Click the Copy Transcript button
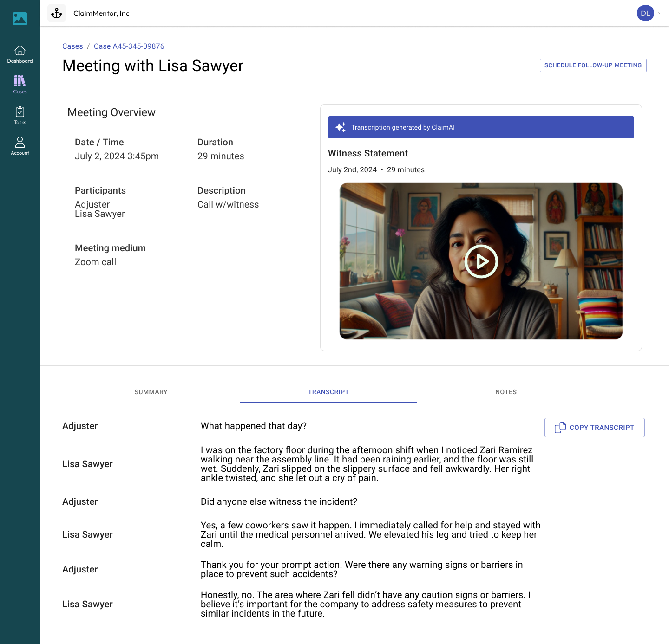This screenshot has width=669, height=644. click(x=594, y=427)
